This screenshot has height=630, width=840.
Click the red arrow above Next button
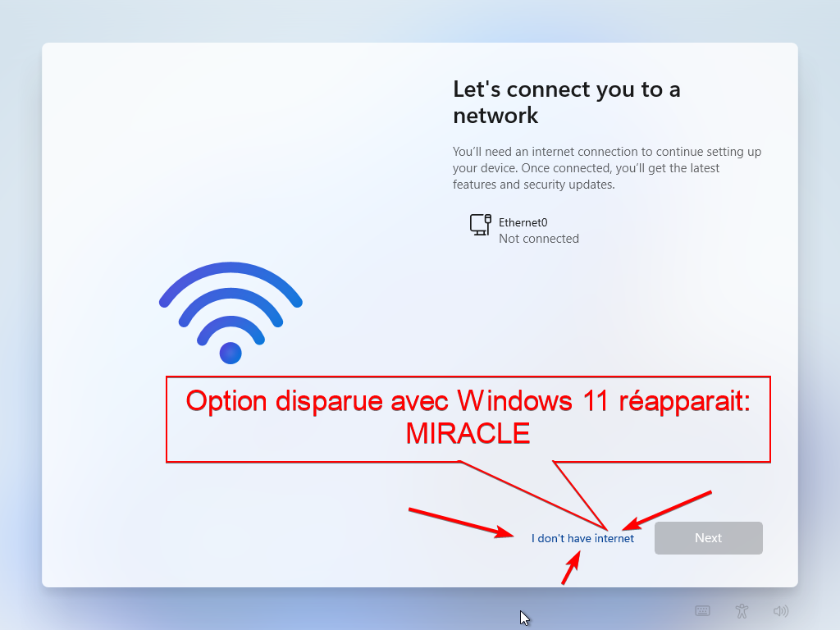(x=667, y=510)
